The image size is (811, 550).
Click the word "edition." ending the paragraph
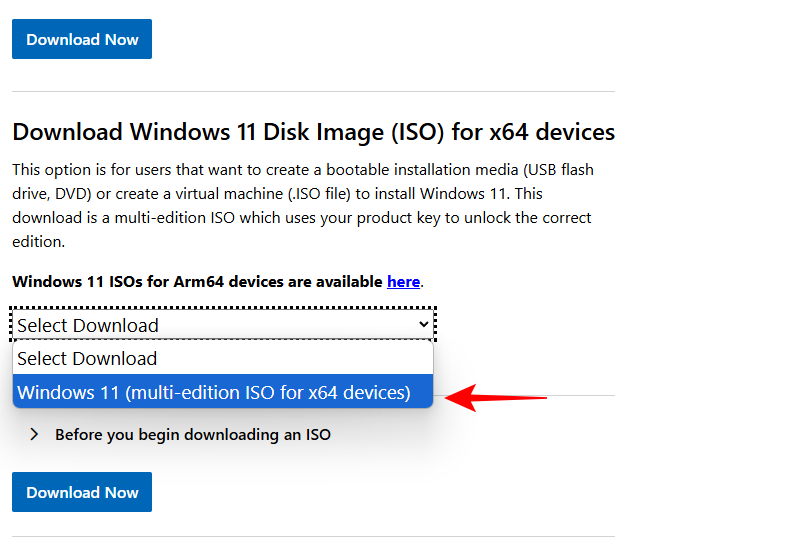(39, 242)
